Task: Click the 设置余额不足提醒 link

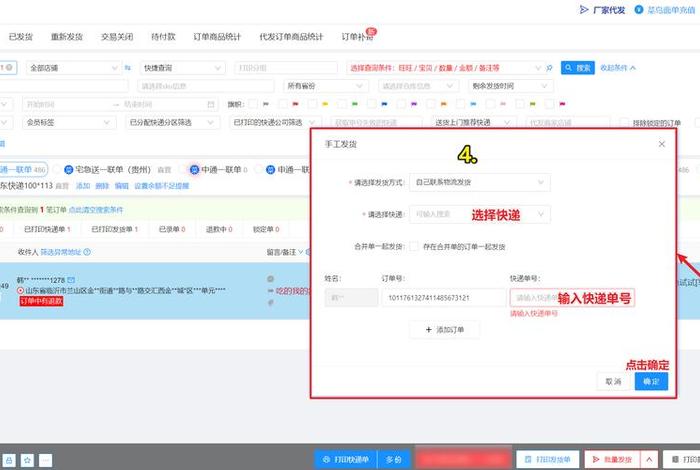Action: point(162,186)
